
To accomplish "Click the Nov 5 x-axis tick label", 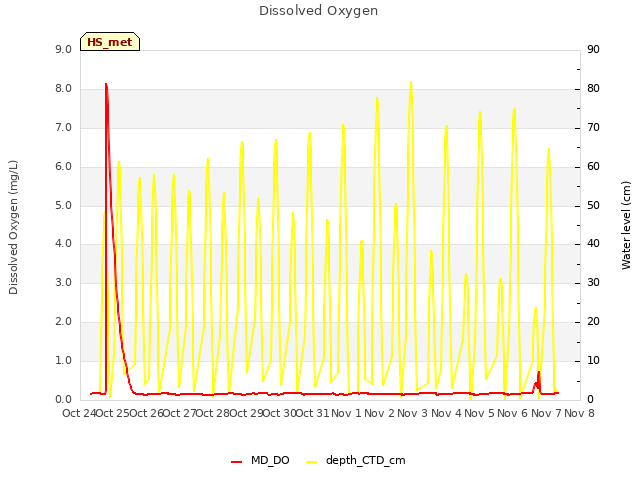I will (479, 413).
